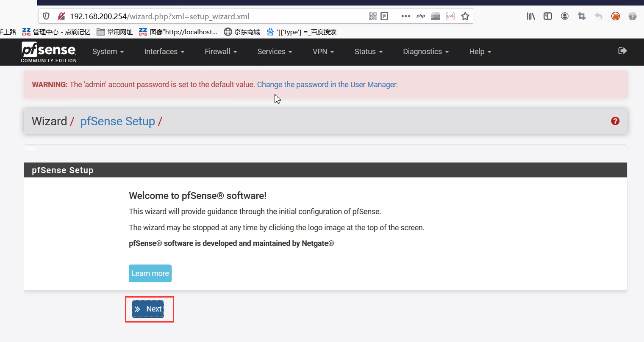Toggle the sidebar icon in browser toolbar

(x=548, y=16)
